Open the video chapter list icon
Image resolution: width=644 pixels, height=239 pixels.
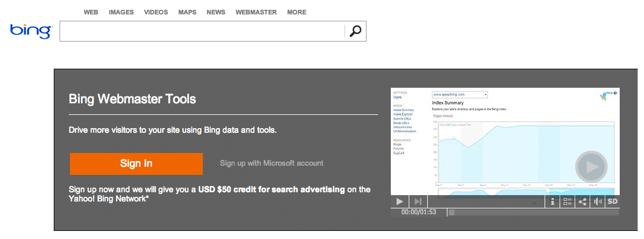click(567, 201)
